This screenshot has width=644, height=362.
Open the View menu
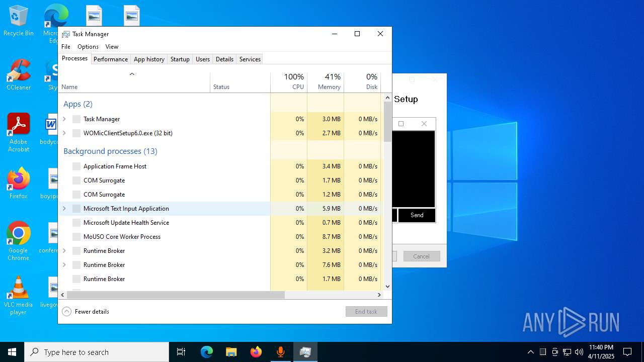click(112, 47)
